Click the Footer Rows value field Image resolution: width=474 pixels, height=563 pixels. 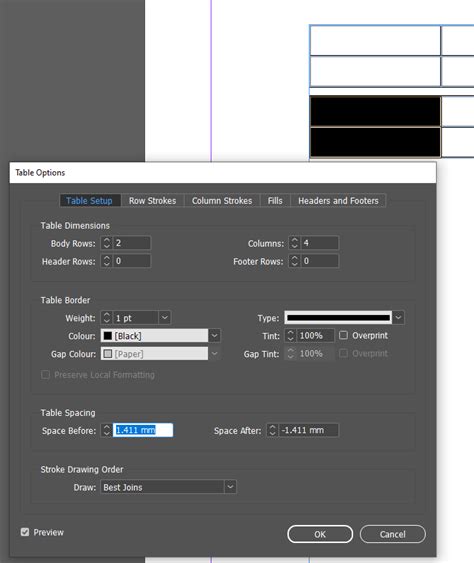(320, 261)
